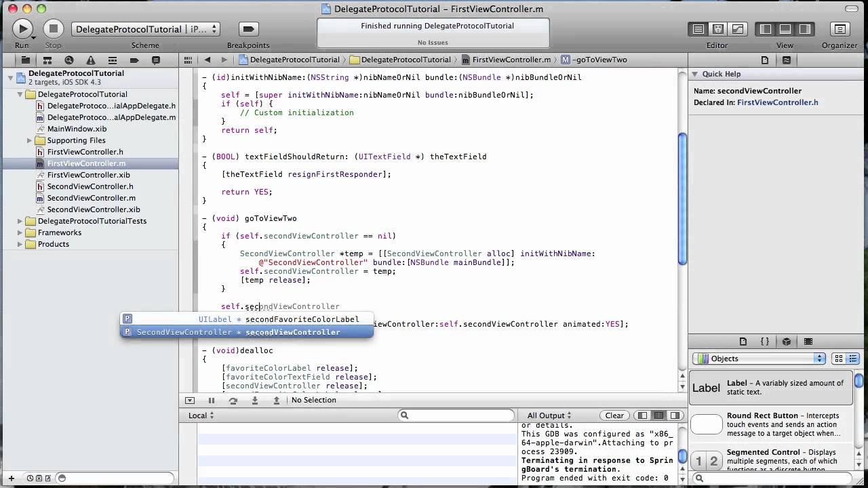Open FirstViewController.h link in Quick Help
This screenshot has height=488, width=868.
coord(777,102)
